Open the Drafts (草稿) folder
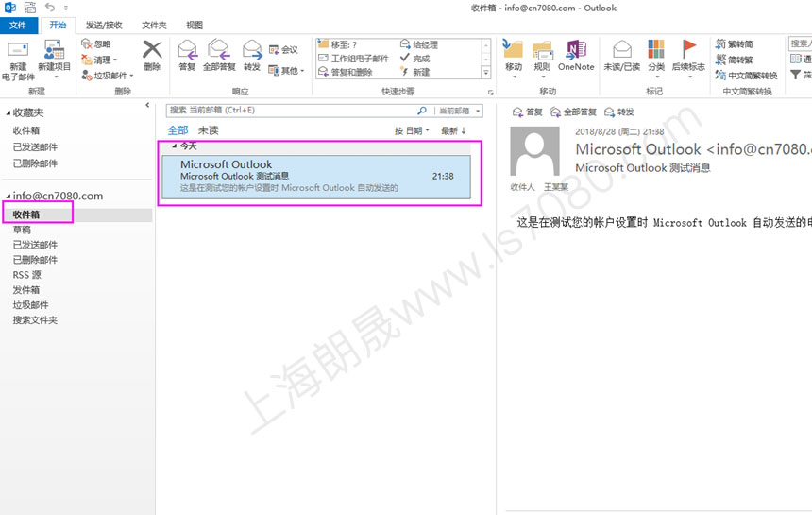This screenshot has width=812, height=515. coord(22,230)
